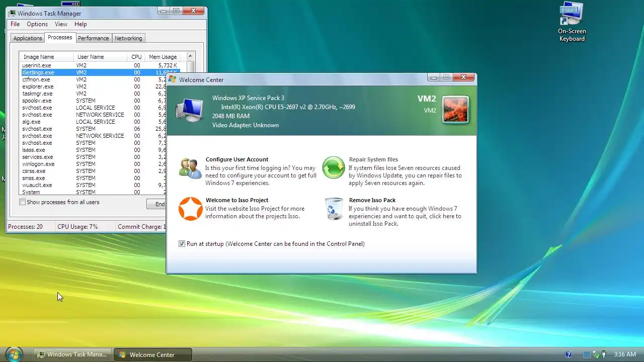The height and width of the screenshot is (362, 644).
Task: Click the orange Isso Project star icon
Action: pyautogui.click(x=191, y=209)
